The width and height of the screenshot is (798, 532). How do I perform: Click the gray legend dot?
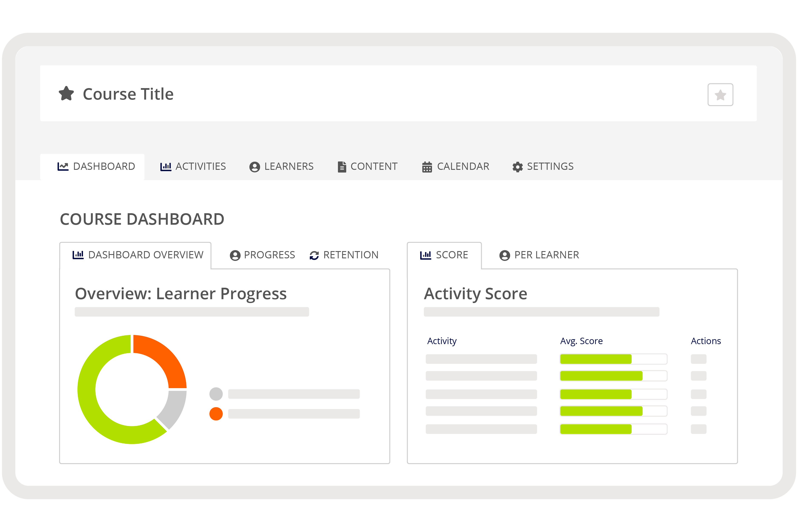coord(216,394)
